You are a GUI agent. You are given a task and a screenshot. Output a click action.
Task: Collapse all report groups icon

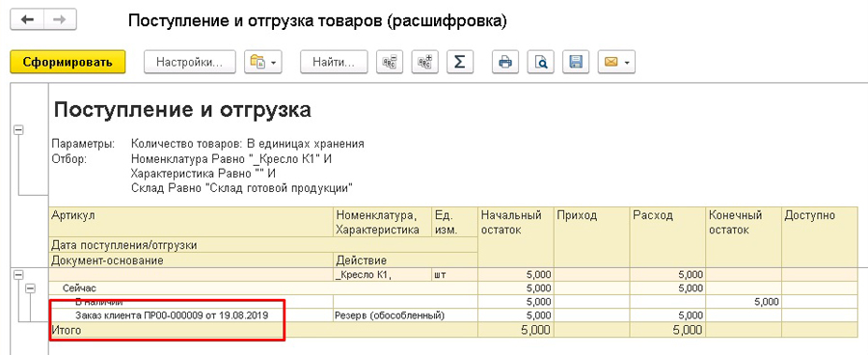point(390,62)
